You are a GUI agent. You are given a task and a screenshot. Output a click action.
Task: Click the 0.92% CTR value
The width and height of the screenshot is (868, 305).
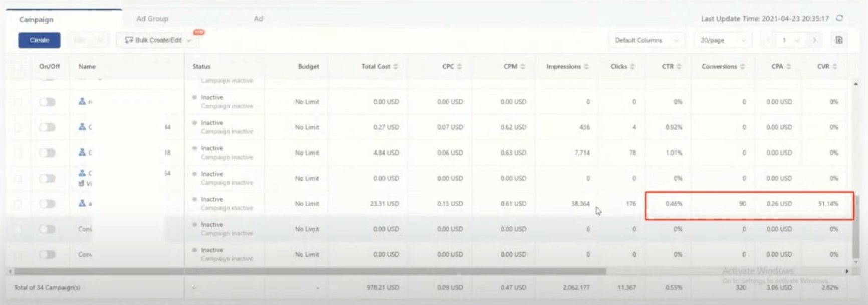[674, 127]
